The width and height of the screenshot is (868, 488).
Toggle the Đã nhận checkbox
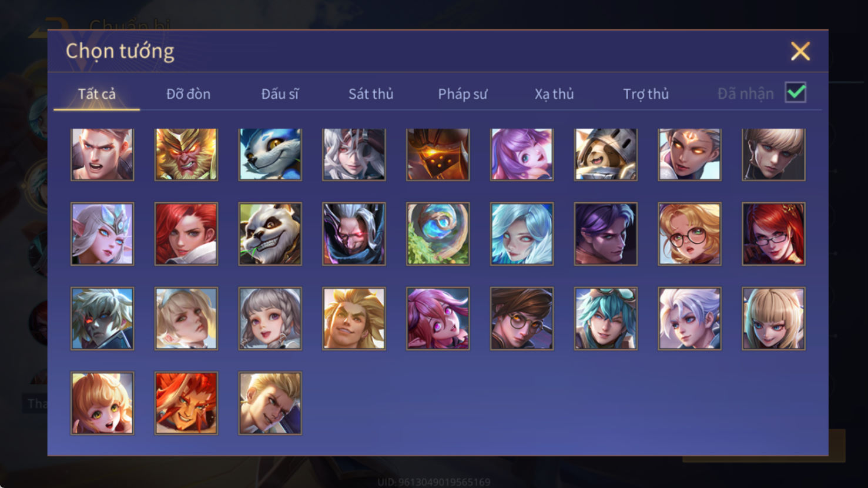coord(796,93)
